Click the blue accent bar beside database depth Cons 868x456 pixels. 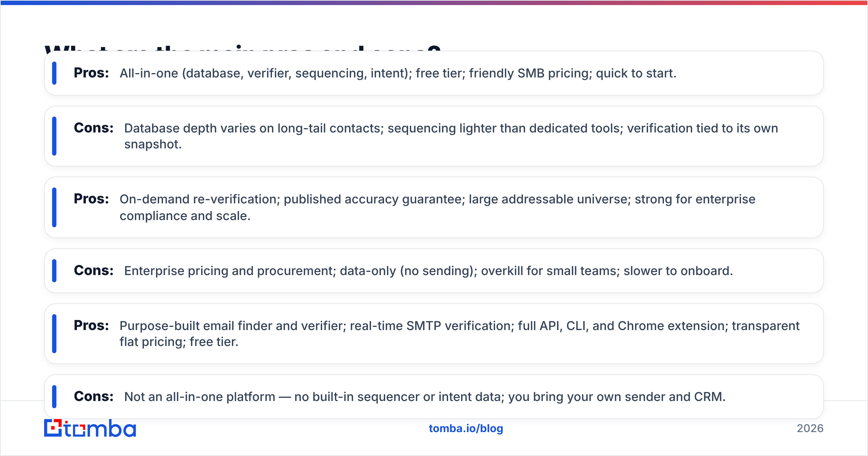coord(54,136)
